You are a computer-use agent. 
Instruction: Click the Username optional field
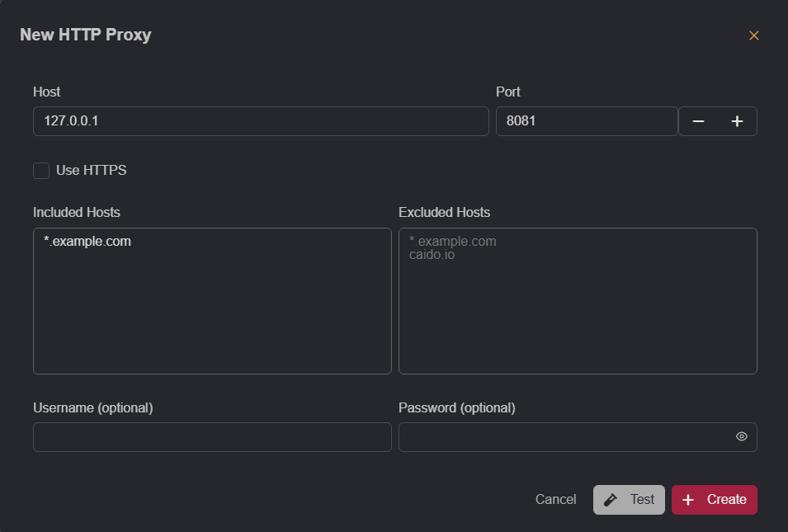coord(212,436)
